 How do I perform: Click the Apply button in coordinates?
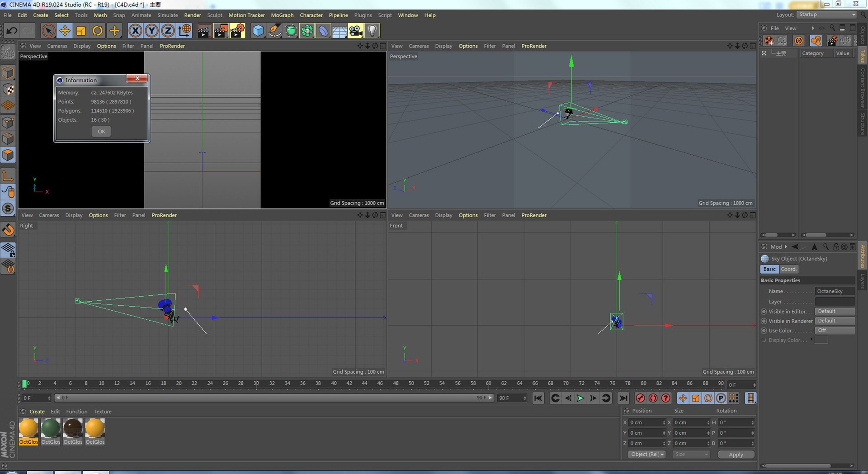(736, 455)
